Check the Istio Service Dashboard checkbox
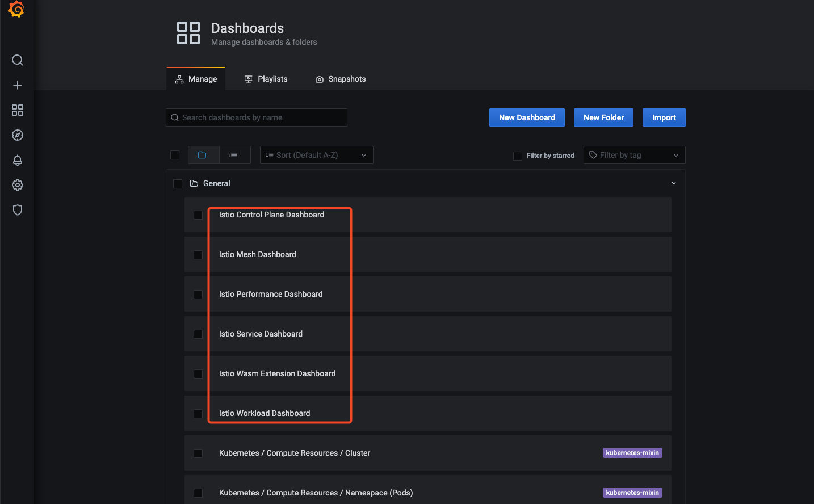 (x=198, y=334)
